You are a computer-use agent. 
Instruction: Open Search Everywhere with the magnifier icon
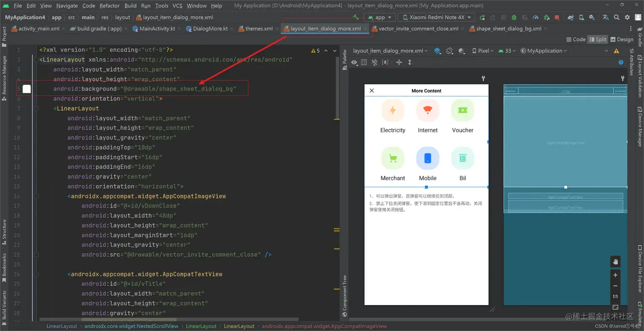pyautogui.click(x=617, y=17)
